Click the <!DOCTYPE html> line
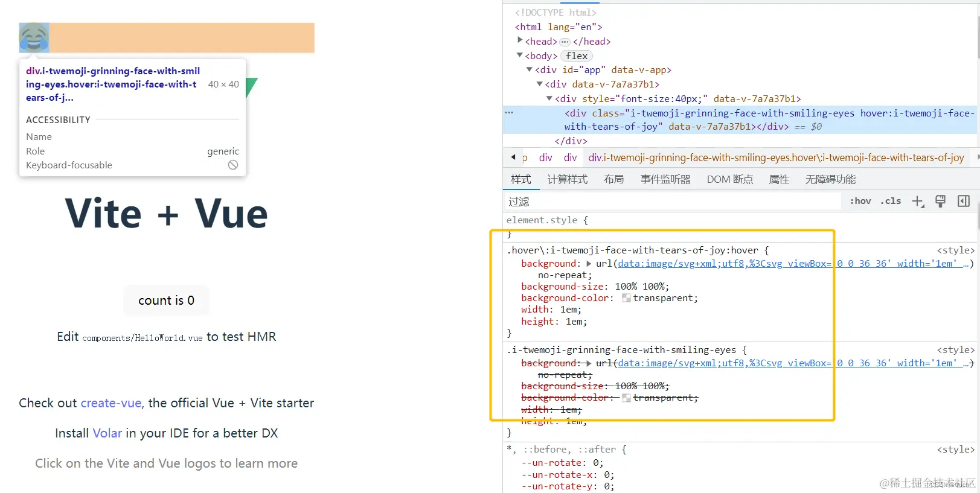The height and width of the screenshot is (493, 980). pyautogui.click(x=556, y=13)
